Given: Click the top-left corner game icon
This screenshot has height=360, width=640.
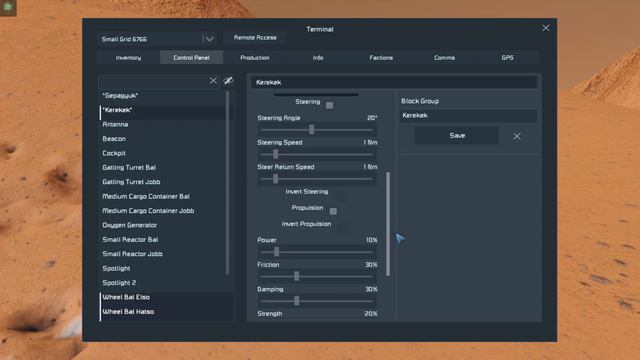Looking at the screenshot, I should coord(8,7).
